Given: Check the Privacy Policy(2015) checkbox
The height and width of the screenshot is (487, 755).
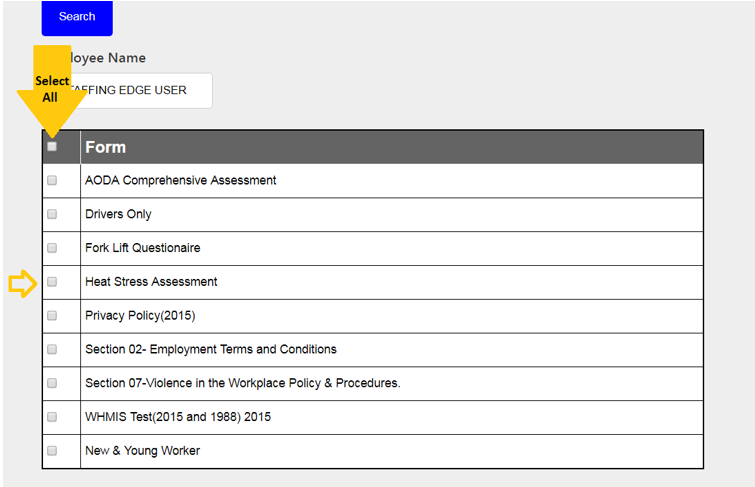Looking at the screenshot, I should click(x=52, y=316).
